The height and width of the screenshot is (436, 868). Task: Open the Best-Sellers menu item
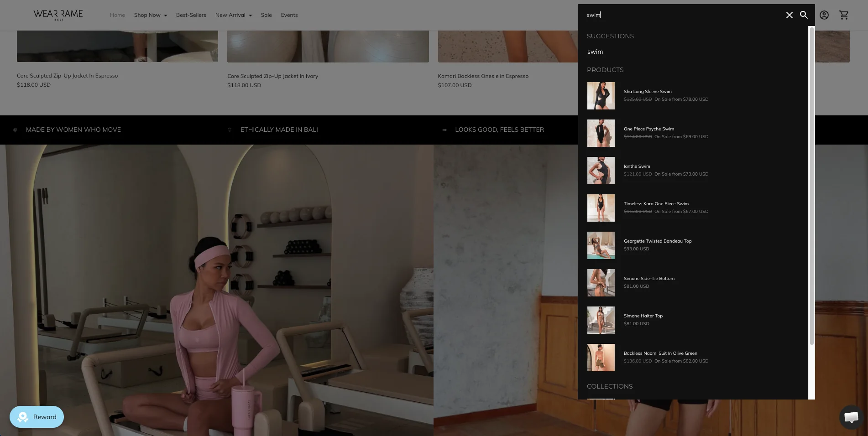click(x=191, y=15)
